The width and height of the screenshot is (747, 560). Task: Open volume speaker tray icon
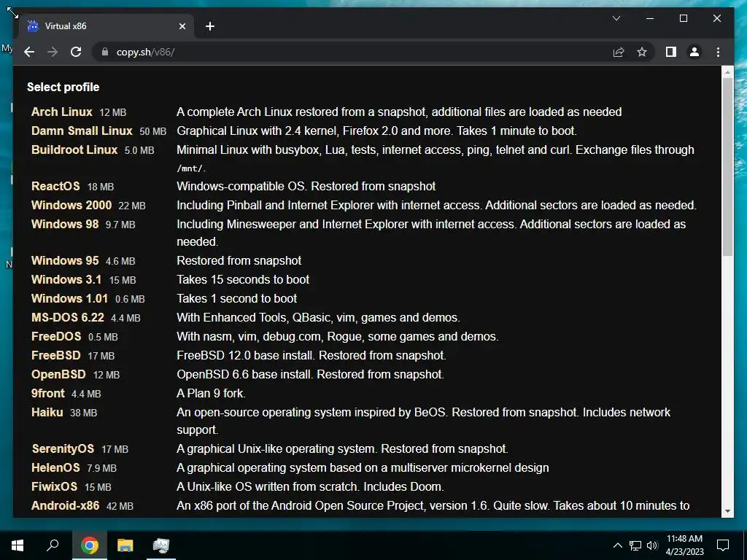tap(652, 545)
